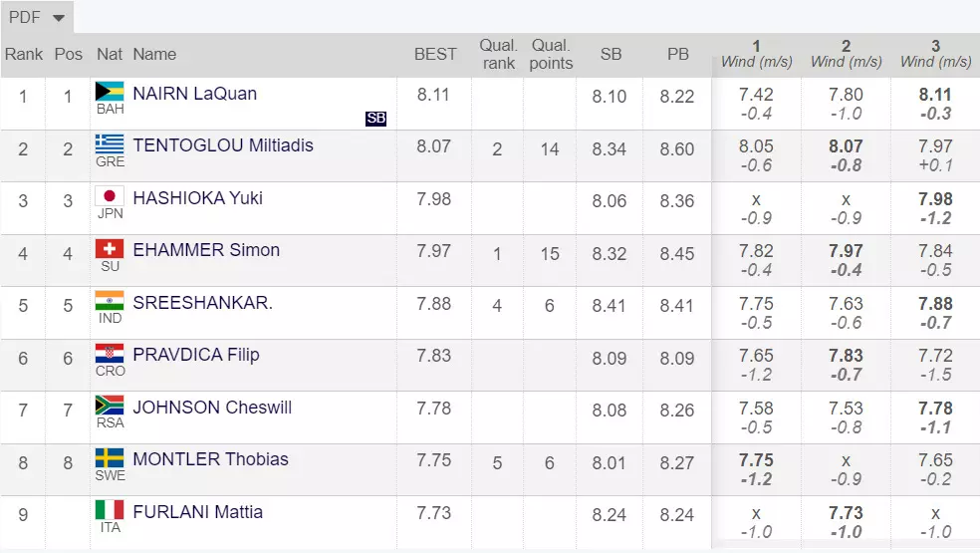Click the Switzerland flag icon
The height and width of the screenshot is (553, 980).
point(109,248)
